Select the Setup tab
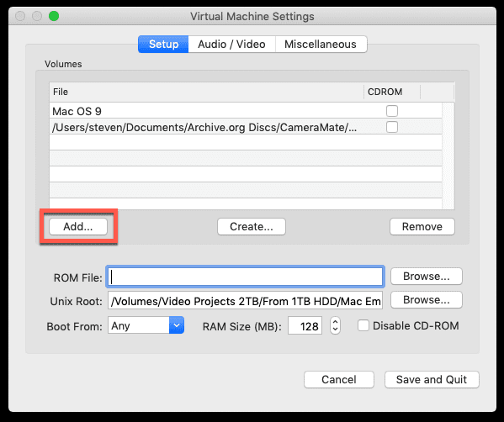 (163, 44)
